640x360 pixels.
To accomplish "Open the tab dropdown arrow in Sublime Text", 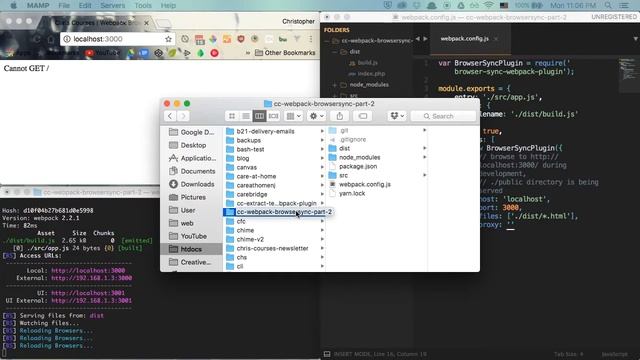I will (x=635, y=39).
